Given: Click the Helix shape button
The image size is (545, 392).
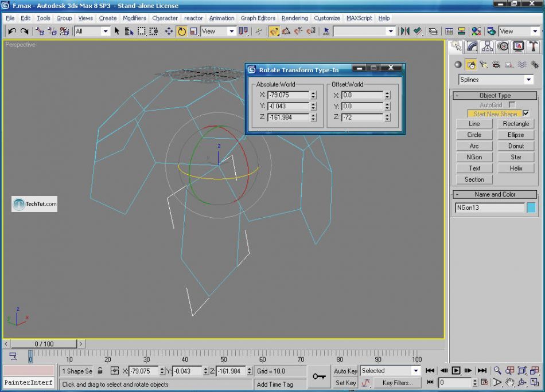Looking at the screenshot, I should [x=516, y=168].
